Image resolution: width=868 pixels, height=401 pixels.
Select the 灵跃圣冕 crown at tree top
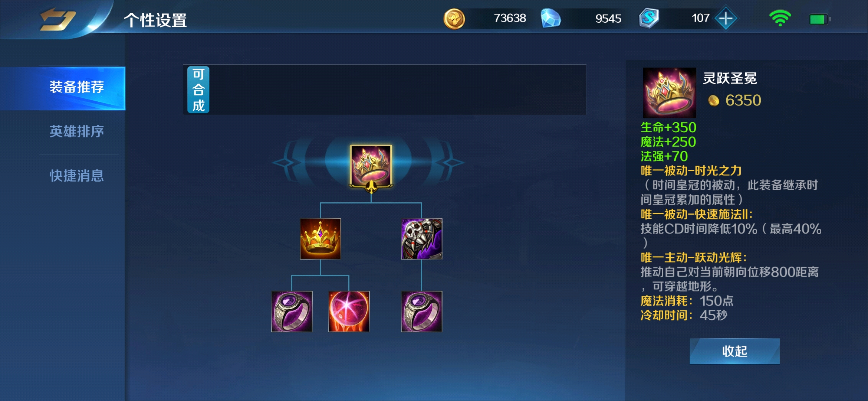371,166
